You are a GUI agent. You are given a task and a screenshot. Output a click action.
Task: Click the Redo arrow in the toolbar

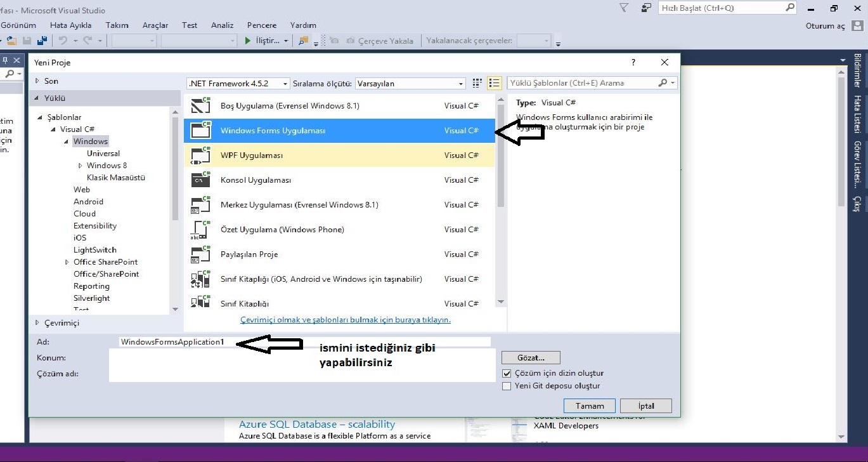(87, 41)
